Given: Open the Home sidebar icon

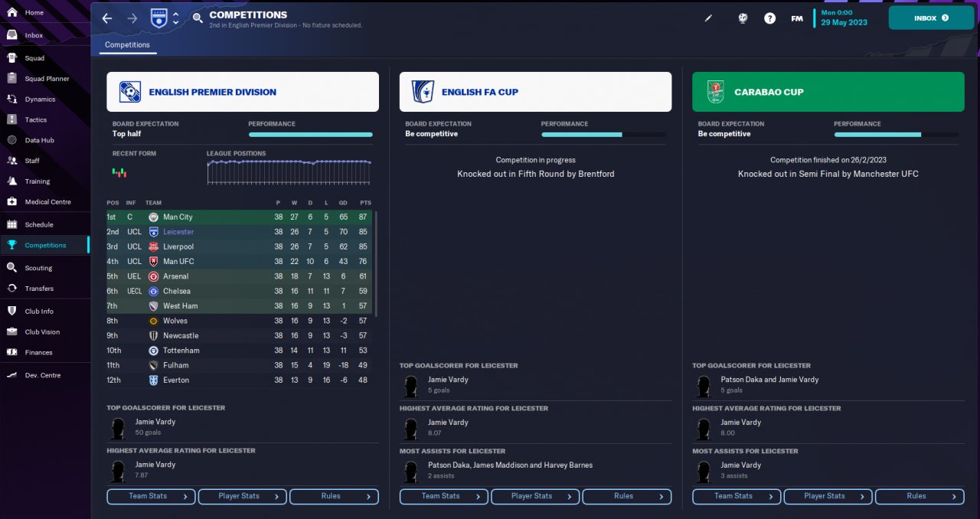Looking at the screenshot, I should click(x=11, y=12).
